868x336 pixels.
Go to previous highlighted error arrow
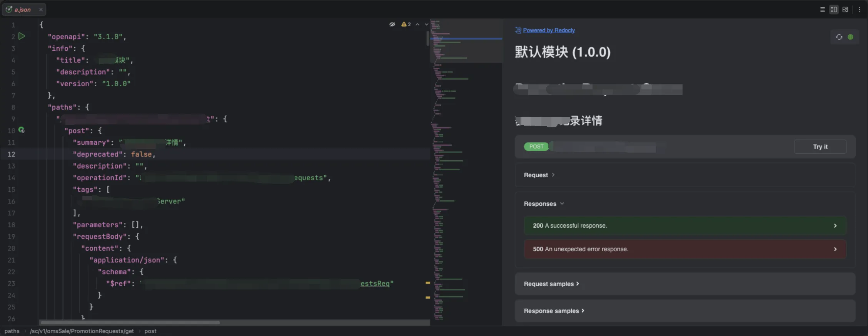click(417, 24)
